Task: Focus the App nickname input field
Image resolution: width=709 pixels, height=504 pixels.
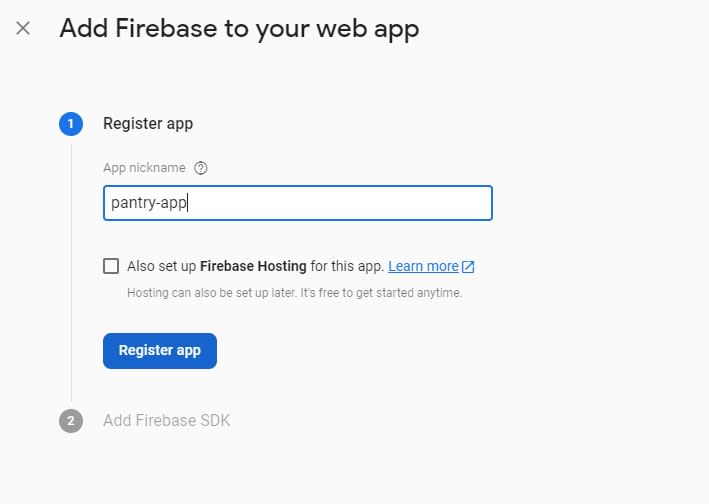Action: point(298,203)
